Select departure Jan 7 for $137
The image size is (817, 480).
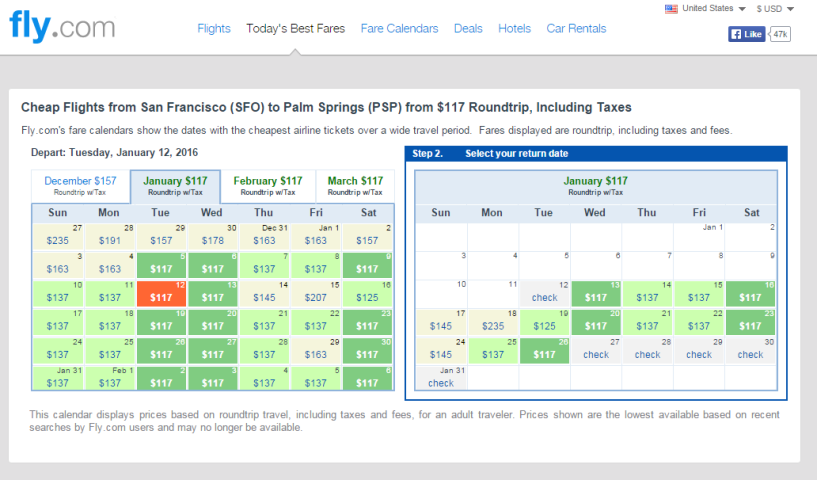264,265
